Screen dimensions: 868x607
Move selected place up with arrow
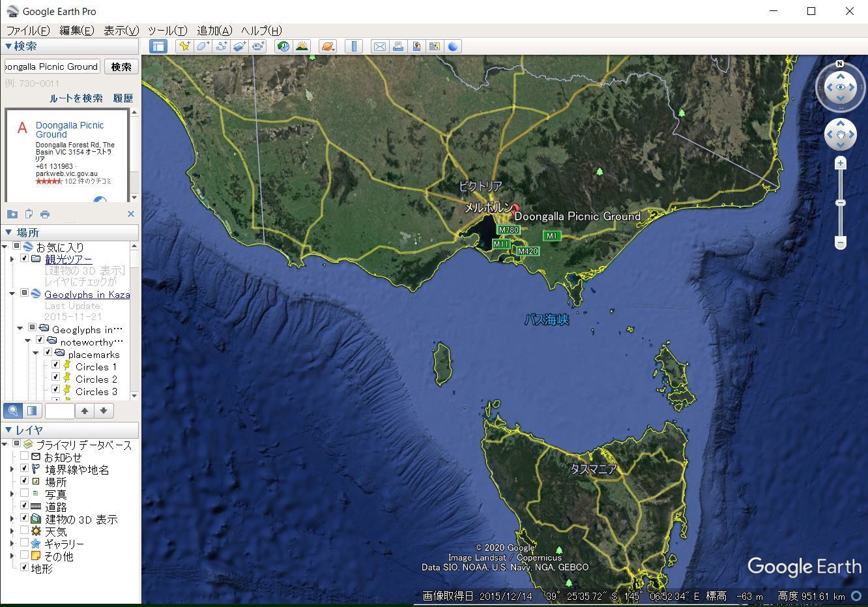[85, 411]
